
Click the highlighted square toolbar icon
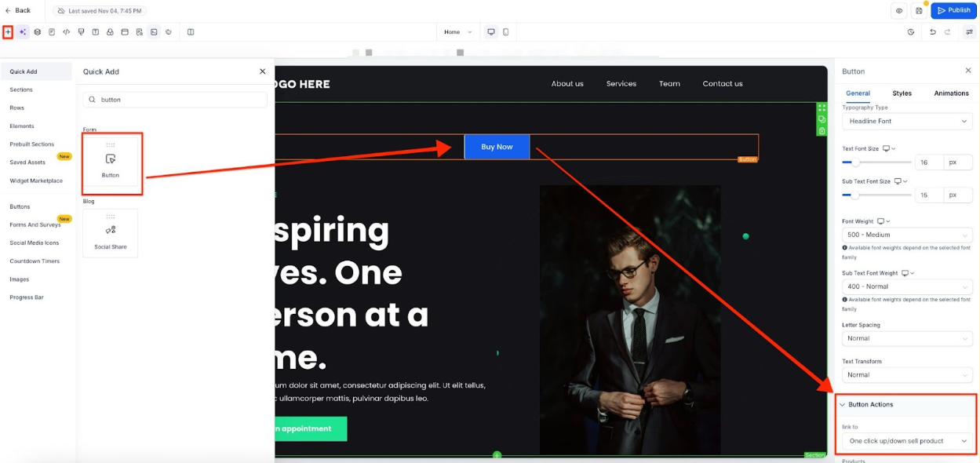(154, 32)
